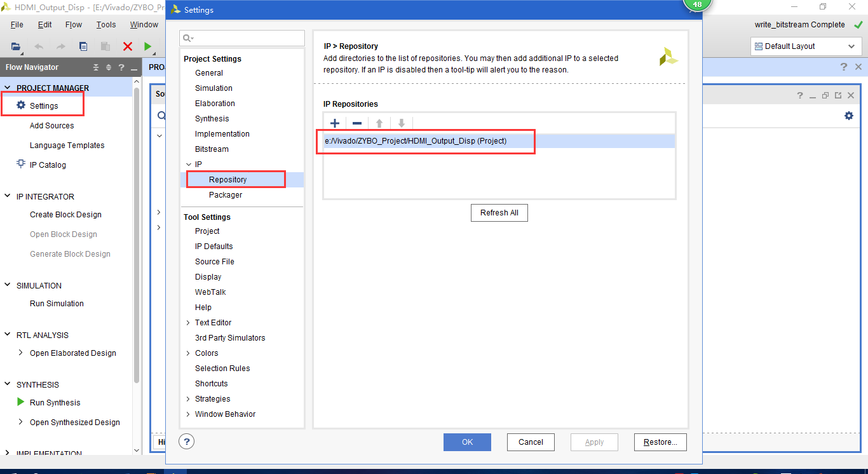Click the Copy icon in main toolbar
The height and width of the screenshot is (474, 868).
point(83,46)
